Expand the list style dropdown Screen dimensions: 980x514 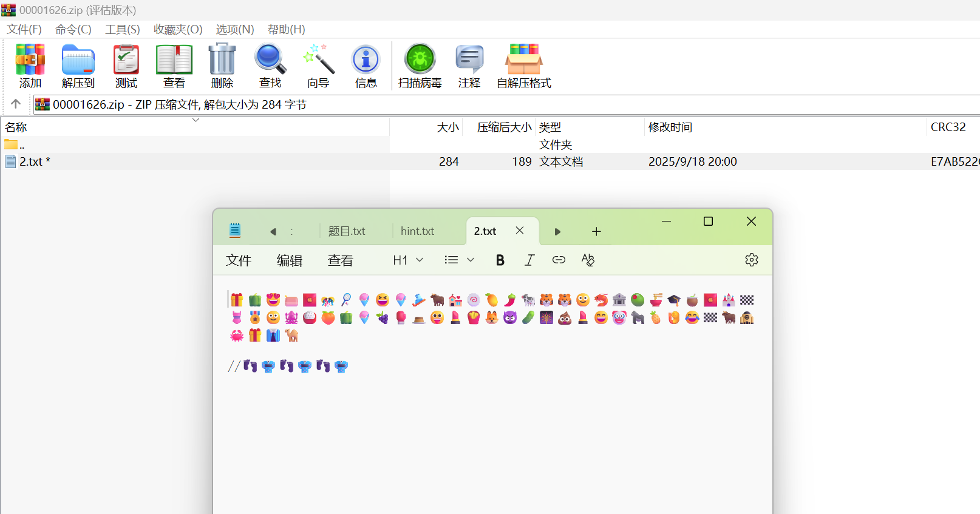(459, 260)
